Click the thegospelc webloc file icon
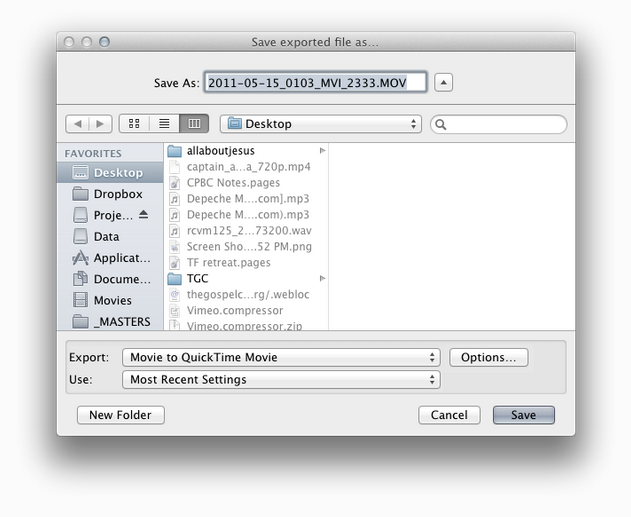631x517 pixels. 174,295
